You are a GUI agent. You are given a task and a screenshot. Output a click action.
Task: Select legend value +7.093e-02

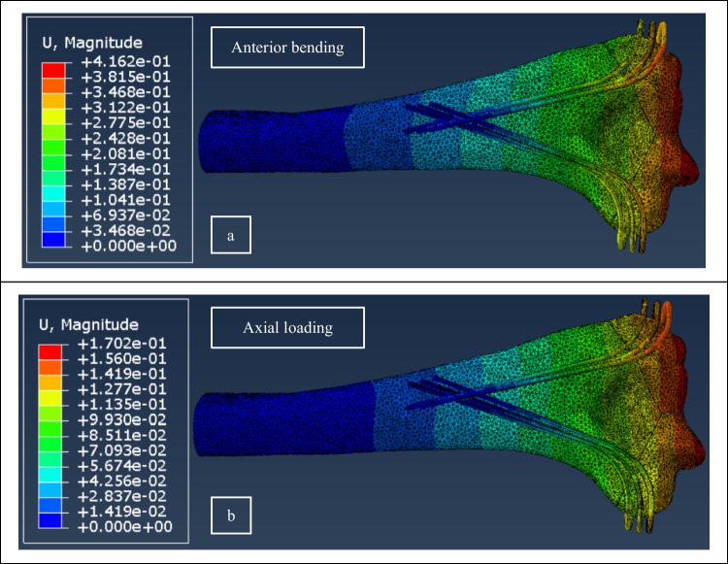[122, 450]
